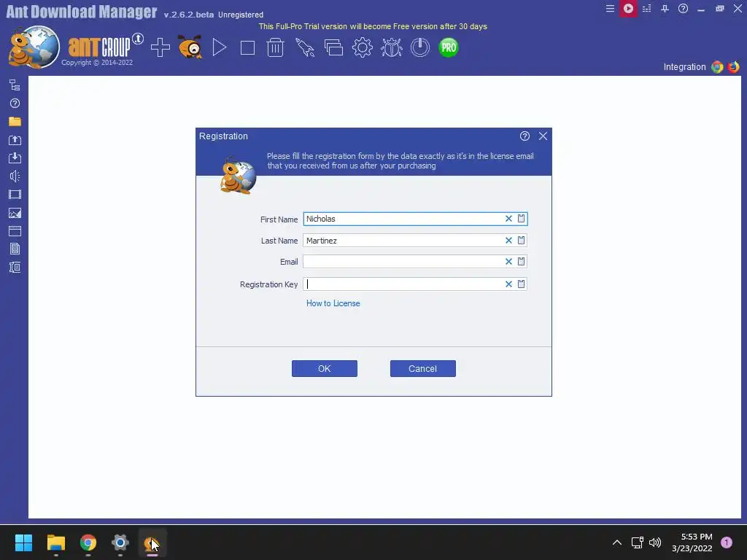Open File Explorer from the taskbar
Image resolution: width=747 pixels, height=560 pixels.
55,542
